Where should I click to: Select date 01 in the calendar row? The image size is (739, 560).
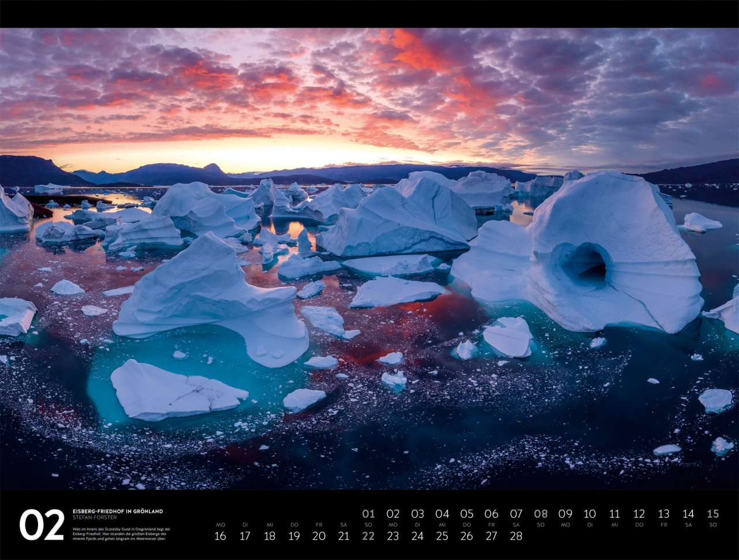(368, 514)
